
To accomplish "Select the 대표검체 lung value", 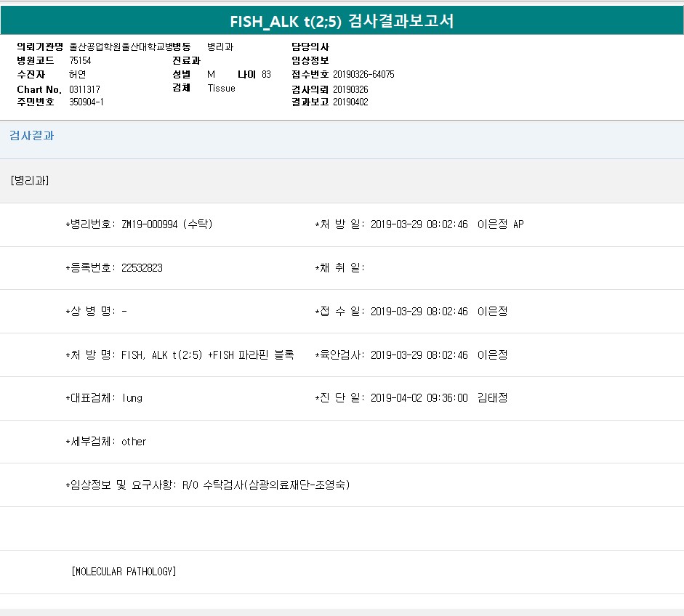I will click(x=132, y=398).
